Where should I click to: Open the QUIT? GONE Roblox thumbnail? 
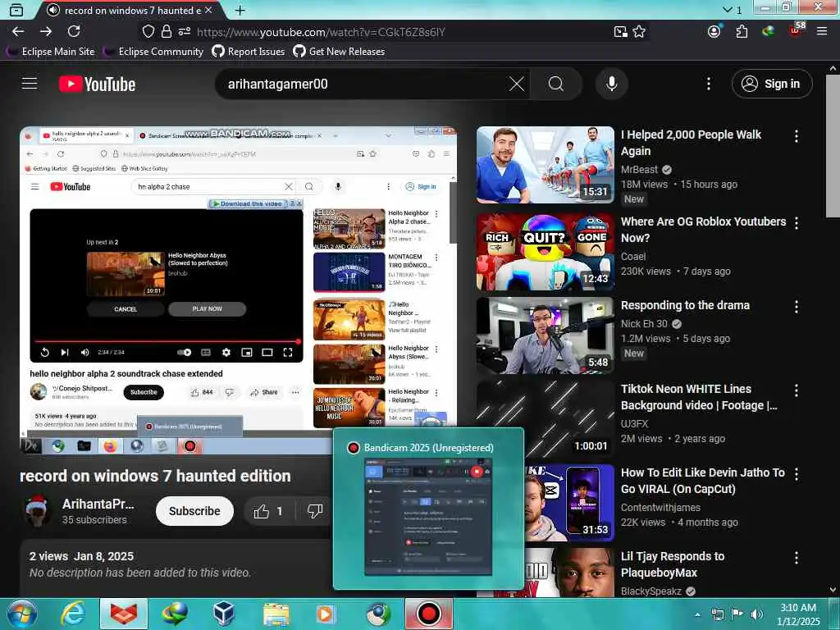(x=546, y=252)
